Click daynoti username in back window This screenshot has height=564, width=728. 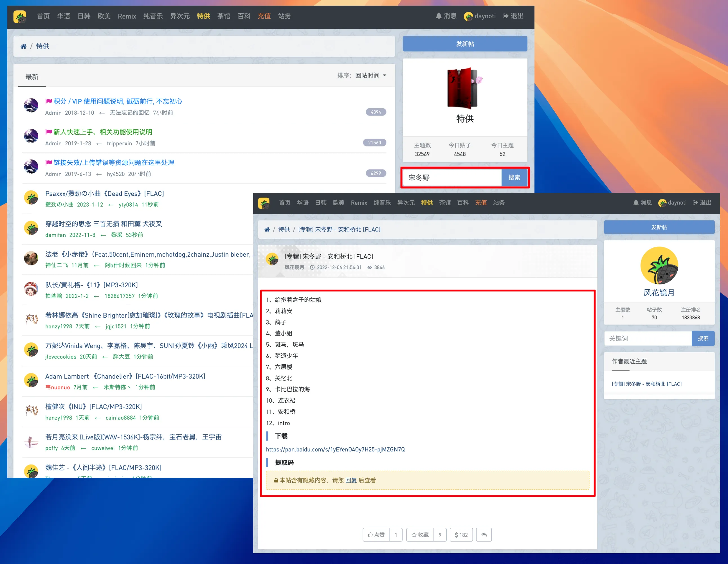tap(485, 16)
